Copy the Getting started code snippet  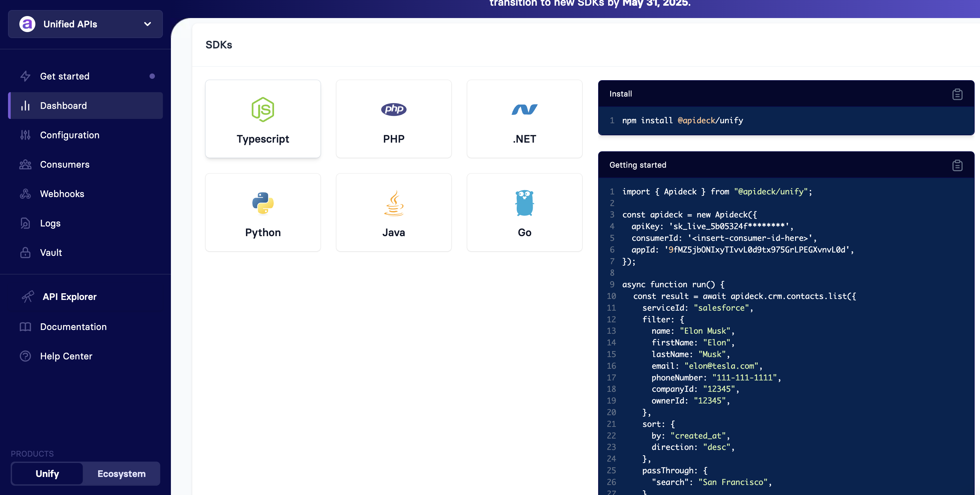point(958,165)
